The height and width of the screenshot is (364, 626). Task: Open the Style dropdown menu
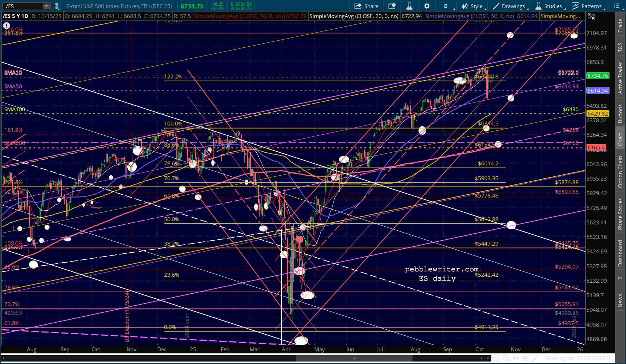point(474,6)
